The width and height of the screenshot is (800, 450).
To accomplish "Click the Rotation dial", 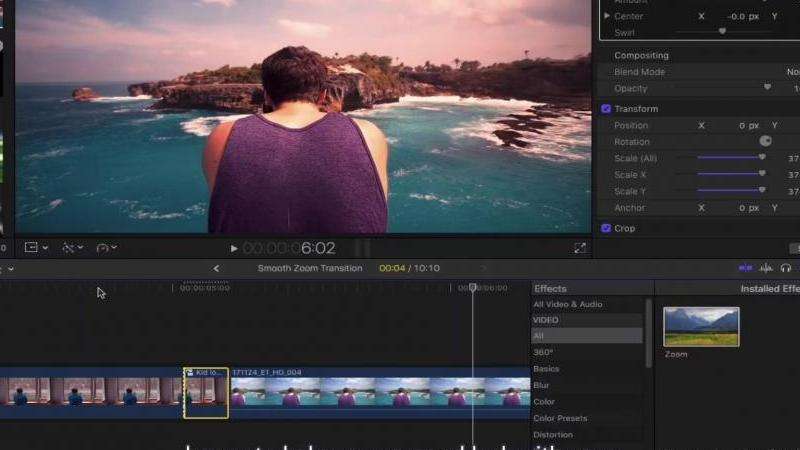I will 765,141.
